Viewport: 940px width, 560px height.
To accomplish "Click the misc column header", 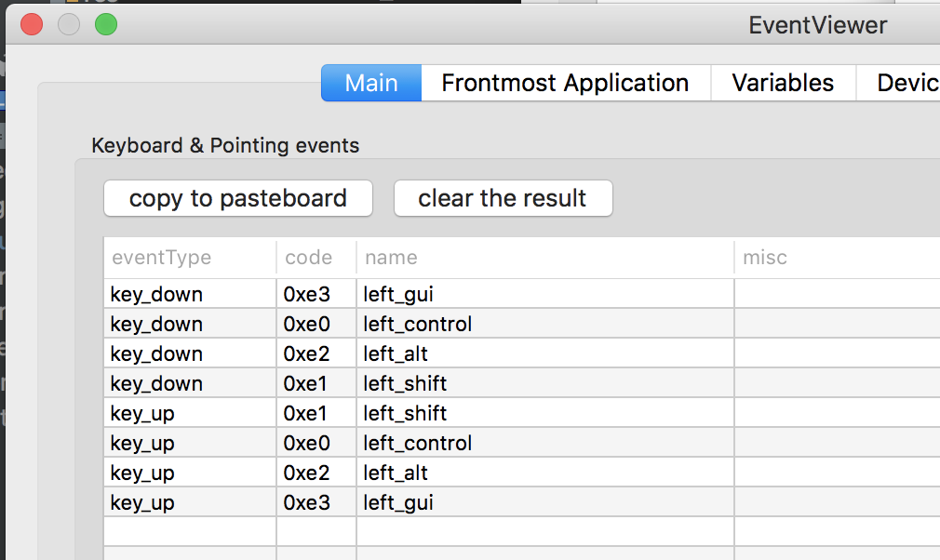I will pos(765,258).
